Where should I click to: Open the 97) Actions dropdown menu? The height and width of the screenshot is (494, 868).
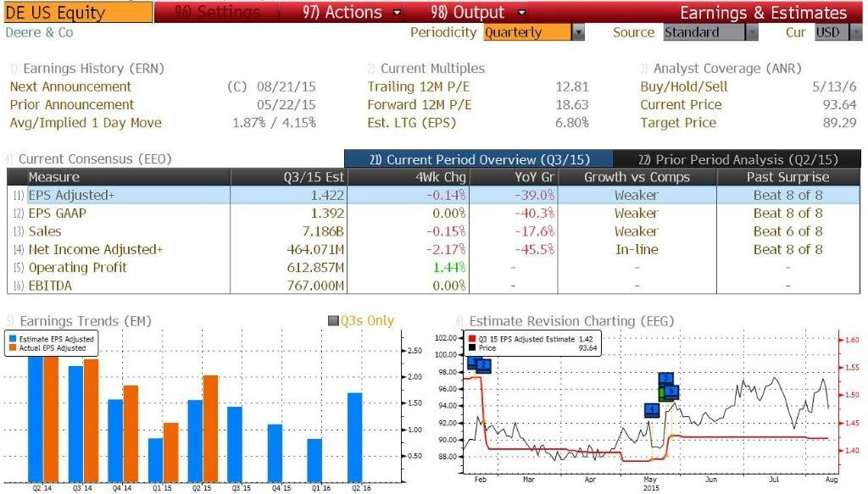point(351,12)
